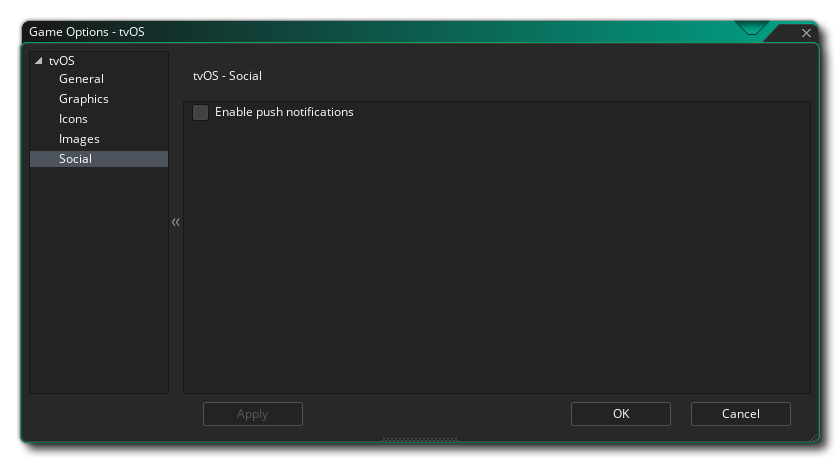Click the 'tvOS - Social' heading
This screenshot has height=463, width=840.
click(227, 76)
